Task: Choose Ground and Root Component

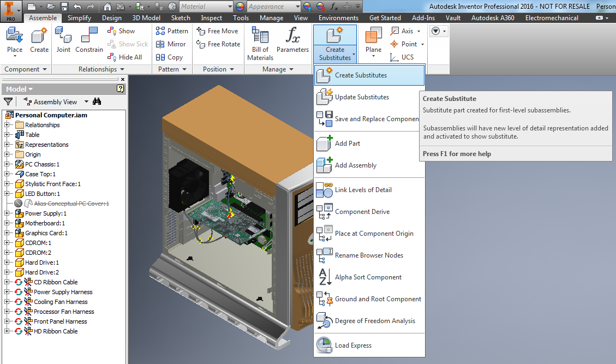Action: pyautogui.click(x=369, y=299)
